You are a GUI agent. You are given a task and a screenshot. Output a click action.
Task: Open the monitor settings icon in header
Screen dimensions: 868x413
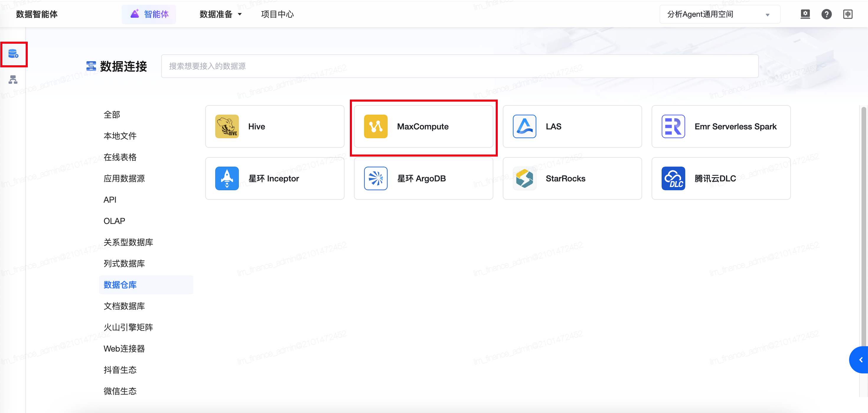(805, 14)
